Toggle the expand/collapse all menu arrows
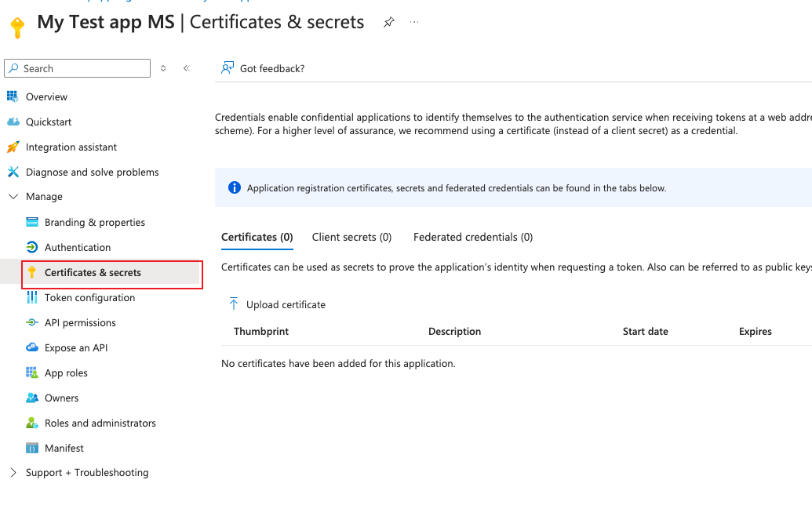Screen dimensions: 812x527 point(163,68)
